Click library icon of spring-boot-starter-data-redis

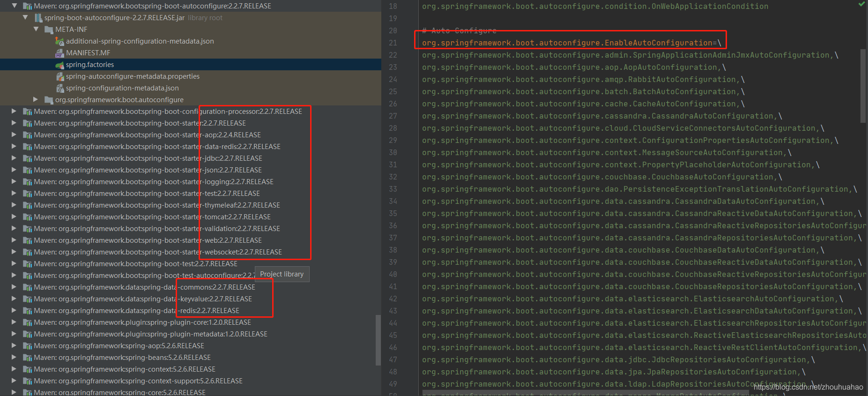(28, 147)
